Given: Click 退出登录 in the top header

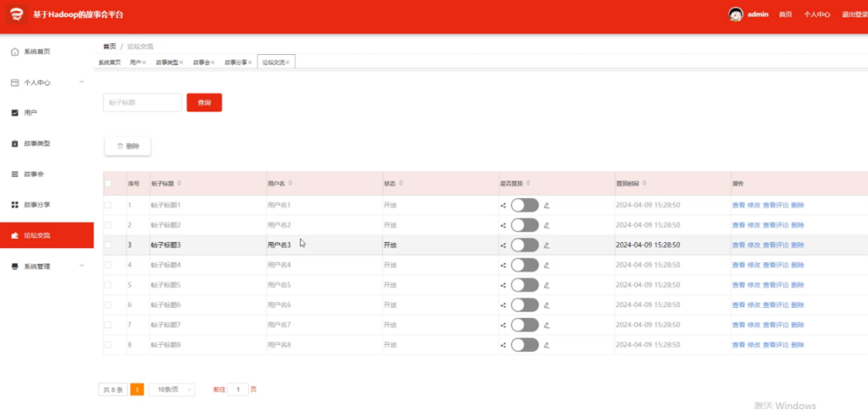Looking at the screenshot, I should pyautogui.click(x=855, y=15).
